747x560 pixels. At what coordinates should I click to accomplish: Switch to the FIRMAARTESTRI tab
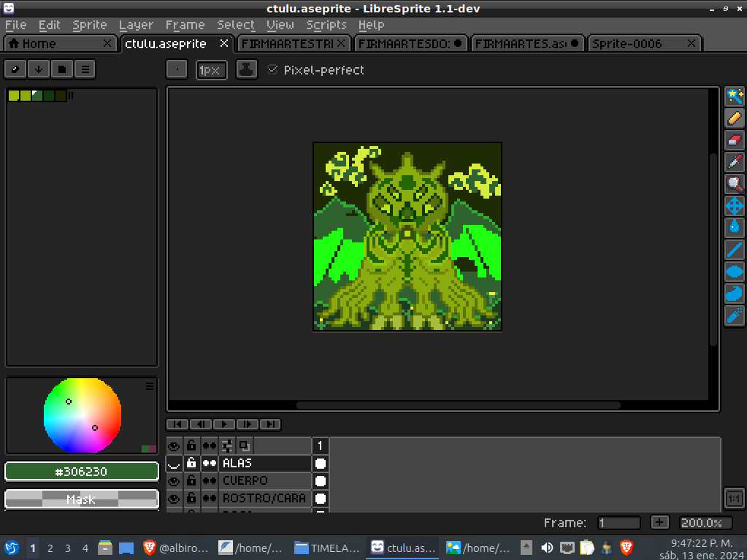point(287,44)
